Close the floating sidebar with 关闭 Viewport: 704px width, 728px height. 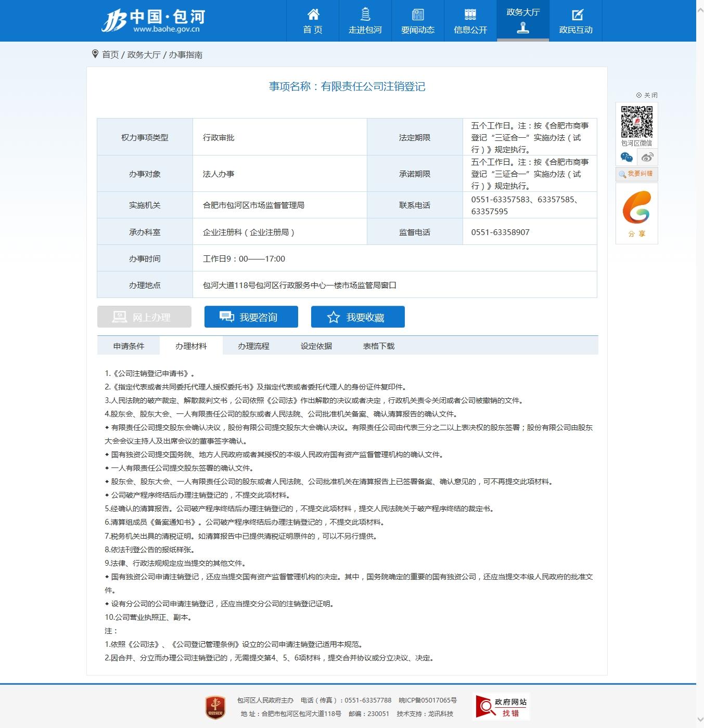click(647, 95)
